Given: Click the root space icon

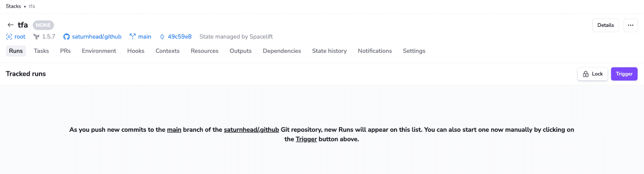Looking at the screenshot, I should pyautogui.click(x=9, y=37).
